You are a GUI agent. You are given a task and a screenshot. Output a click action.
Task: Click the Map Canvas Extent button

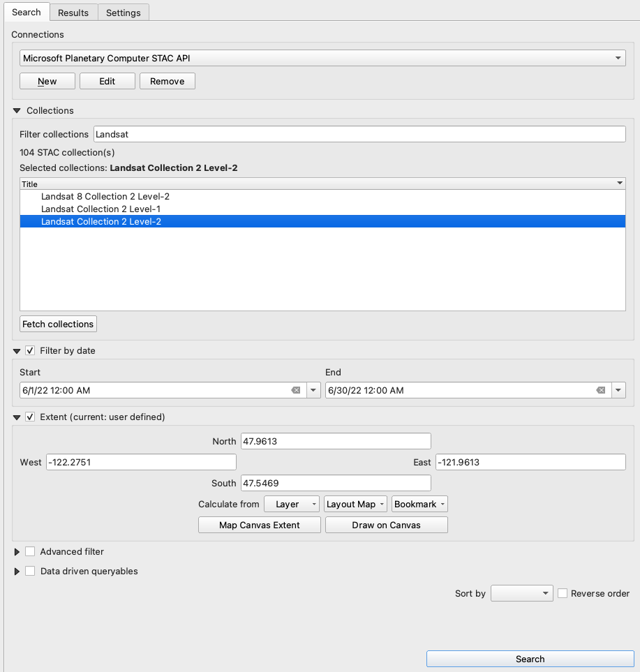coord(260,525)
